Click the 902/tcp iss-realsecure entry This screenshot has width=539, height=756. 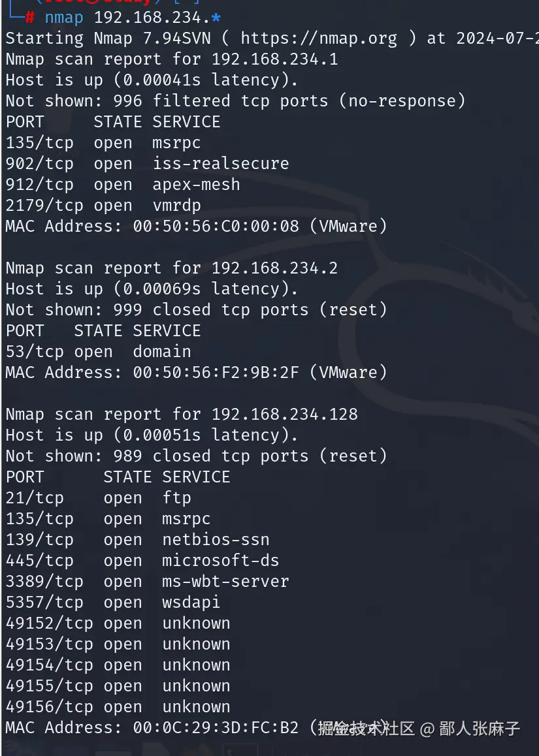[x=147, y=164]
